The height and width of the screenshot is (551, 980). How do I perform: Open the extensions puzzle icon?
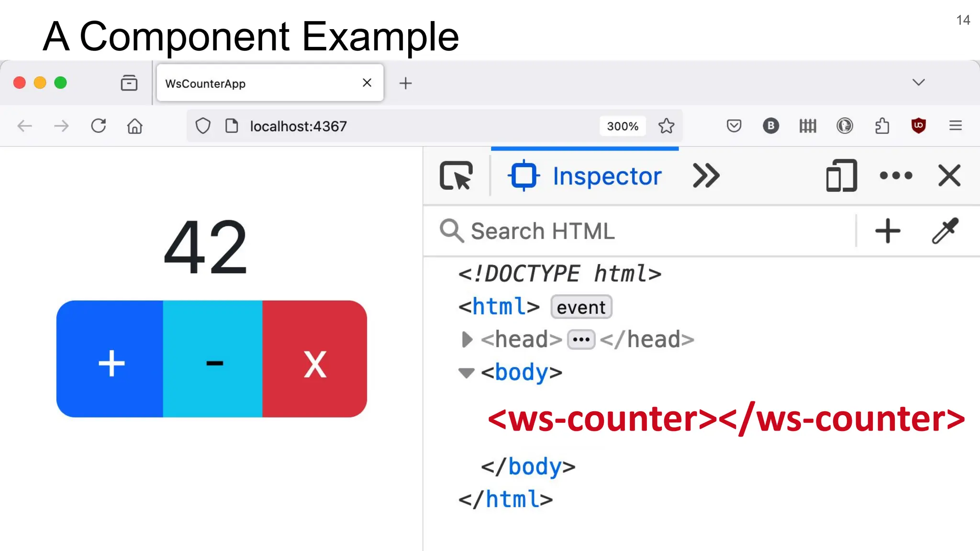(881, 126)
